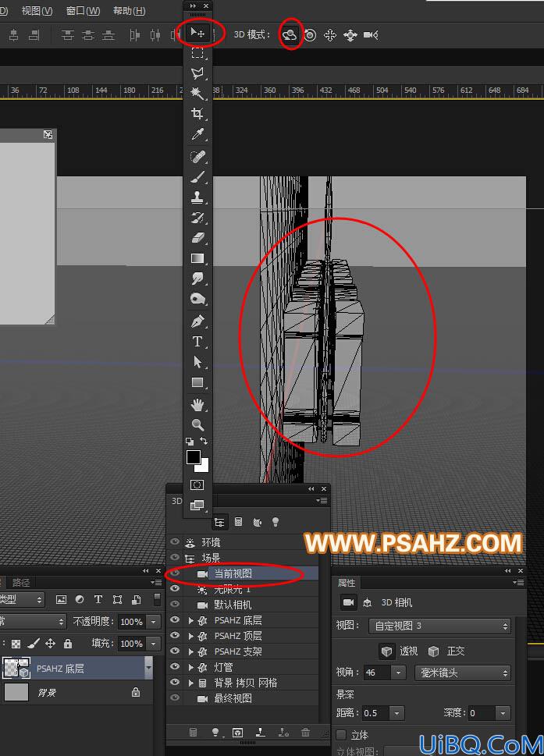Expand the PSAHZ 支架 mesh tree
The width and height of the screenshot is (544, 756).
coord(191,652)
